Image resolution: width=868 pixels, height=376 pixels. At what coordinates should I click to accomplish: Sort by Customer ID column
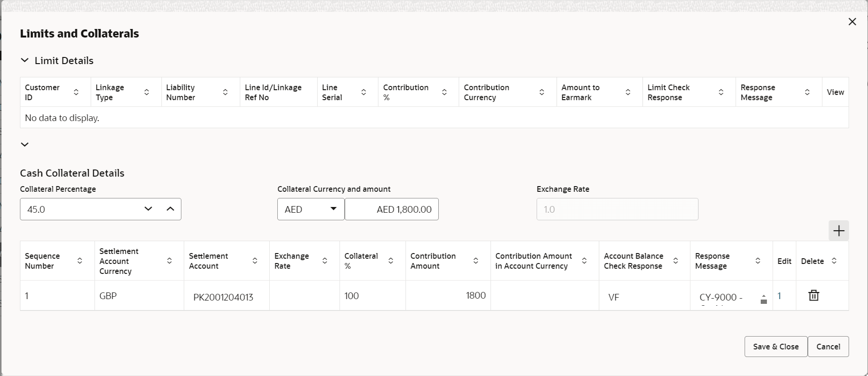(76, 92)
